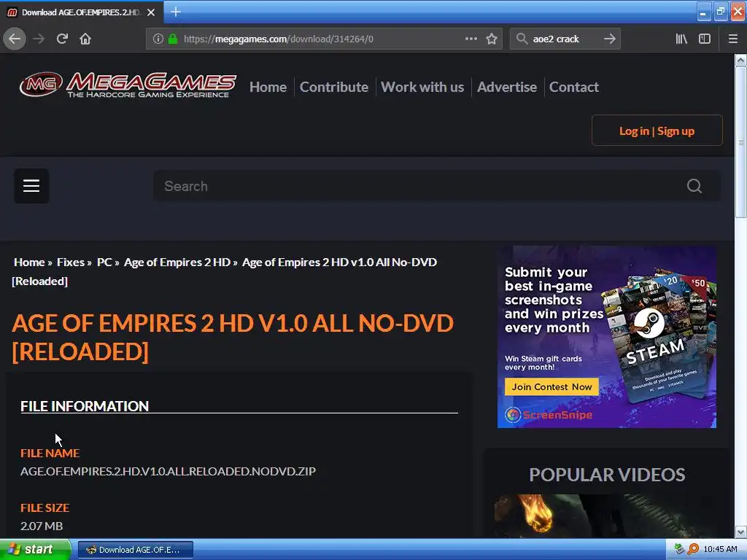The width and height of the screenshot is (747, 560).
Task: Open the site hamburger menu button
Action: coord(31,186)
